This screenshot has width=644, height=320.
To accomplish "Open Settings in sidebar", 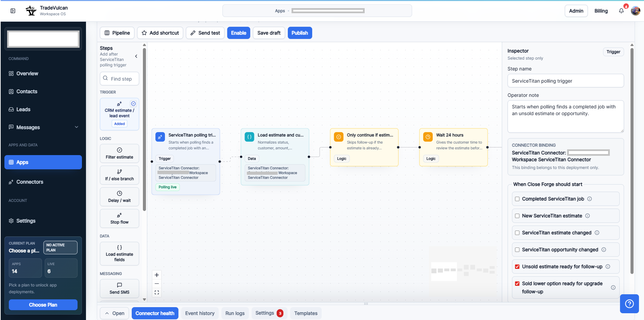I will tap(43, 221).
